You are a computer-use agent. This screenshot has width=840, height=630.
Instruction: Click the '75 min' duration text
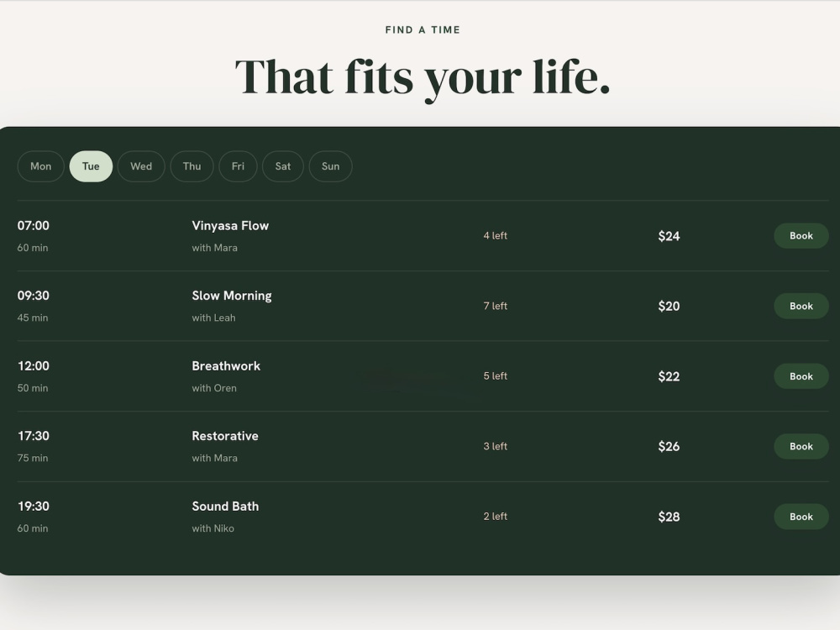point(33,458)
